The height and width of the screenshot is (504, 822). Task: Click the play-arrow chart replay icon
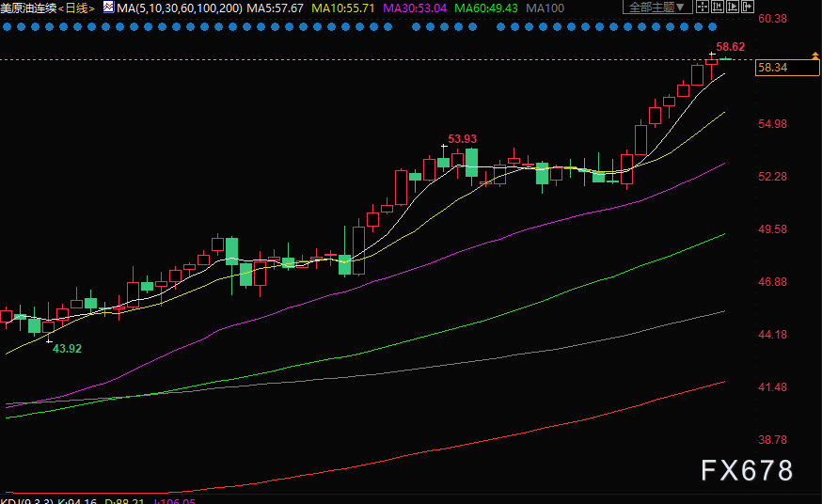click(x=733, y=7)
